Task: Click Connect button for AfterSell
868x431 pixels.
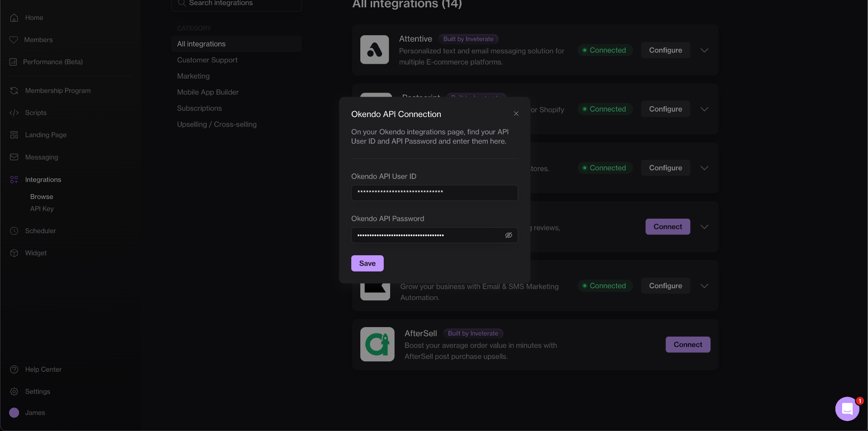Action: pos(688,345)
